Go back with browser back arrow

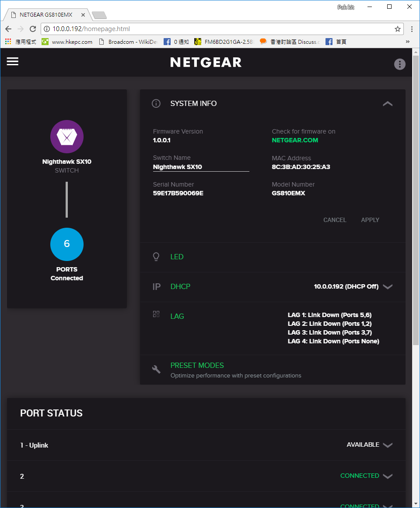(8, 29)
